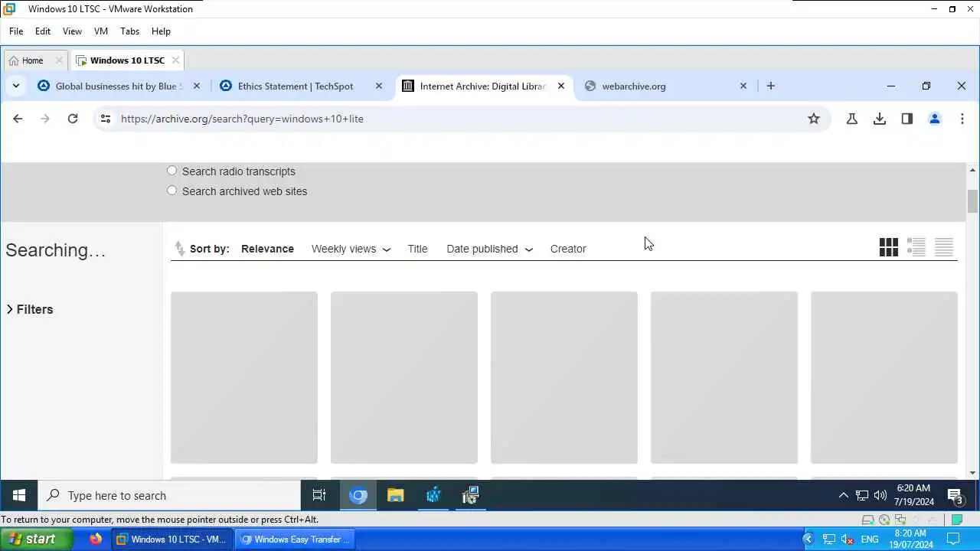Open Chrome downloads icon
980x551 pixels.
tap(880, 119)
